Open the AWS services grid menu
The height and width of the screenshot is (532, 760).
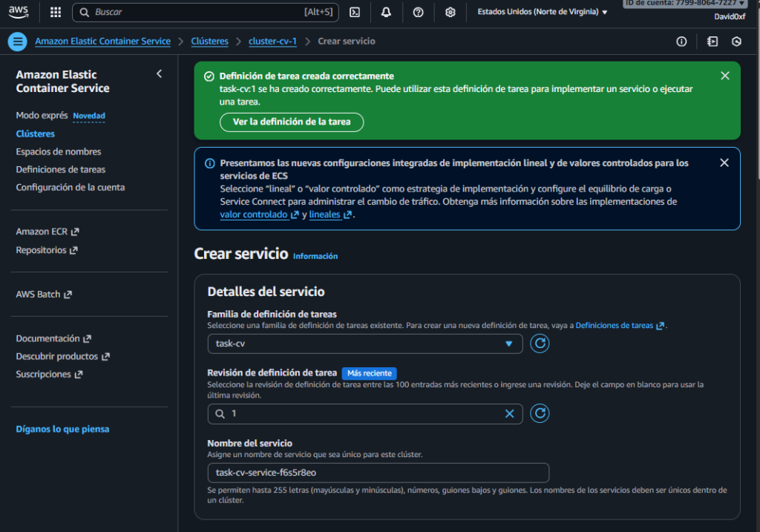coord(56,13)
